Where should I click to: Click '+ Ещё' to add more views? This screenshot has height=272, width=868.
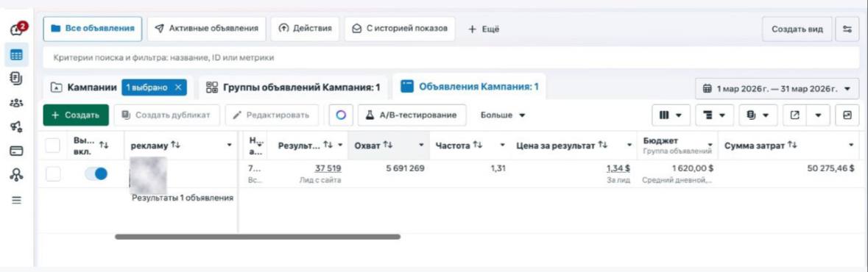tap(484, 29)
